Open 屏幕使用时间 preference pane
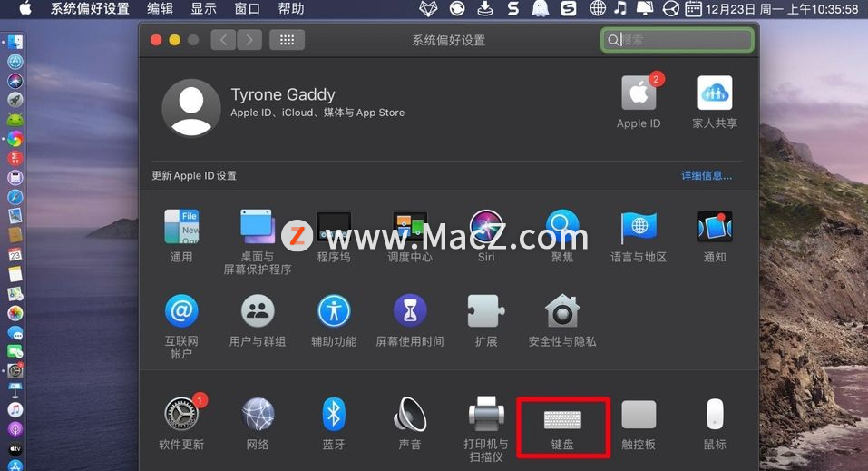Image resolution: width=868 pixels, height=471 pixels. [410, 320]
